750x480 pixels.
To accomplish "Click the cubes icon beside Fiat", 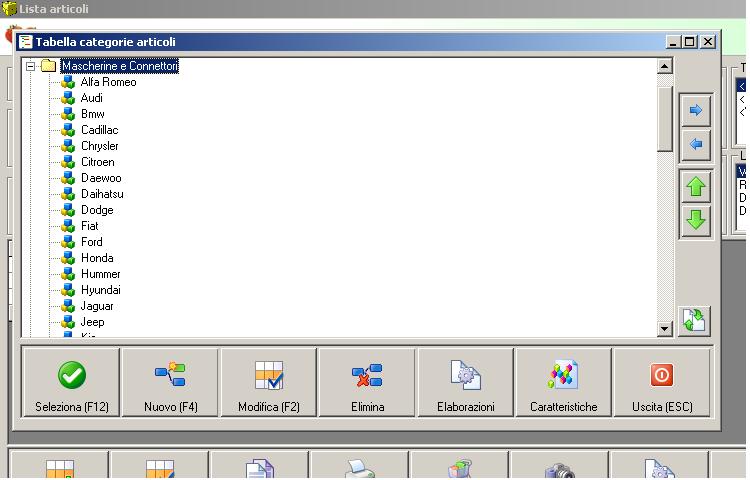I will pyautogui.click(x=68, y=226).
